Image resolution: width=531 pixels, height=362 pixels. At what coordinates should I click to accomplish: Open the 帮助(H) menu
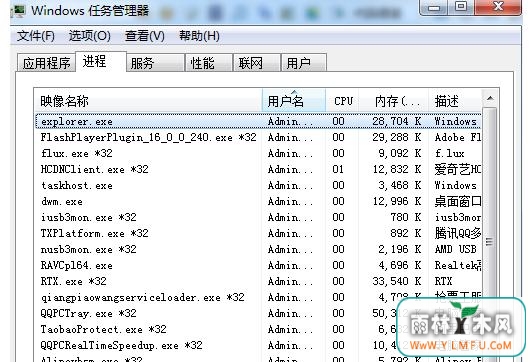[199, 36]
